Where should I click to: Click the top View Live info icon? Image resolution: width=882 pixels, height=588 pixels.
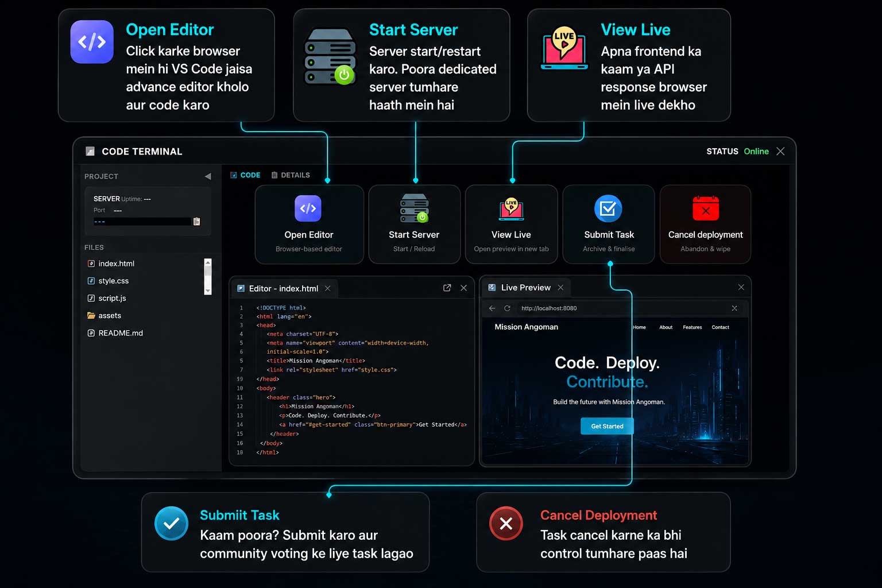point(564,48)
